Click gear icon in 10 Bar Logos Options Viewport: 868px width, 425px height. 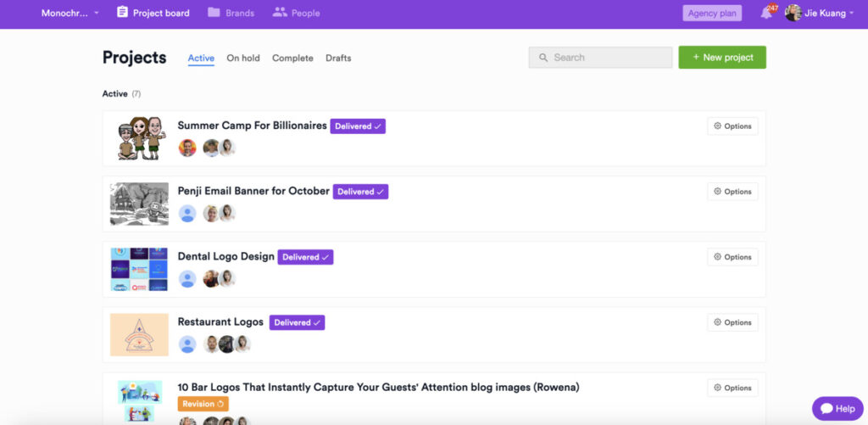pyautogui.click(x=717, y=388)
